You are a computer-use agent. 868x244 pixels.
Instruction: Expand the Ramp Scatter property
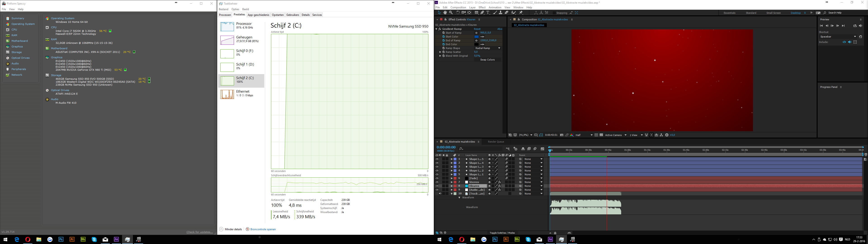pos(440,52)
